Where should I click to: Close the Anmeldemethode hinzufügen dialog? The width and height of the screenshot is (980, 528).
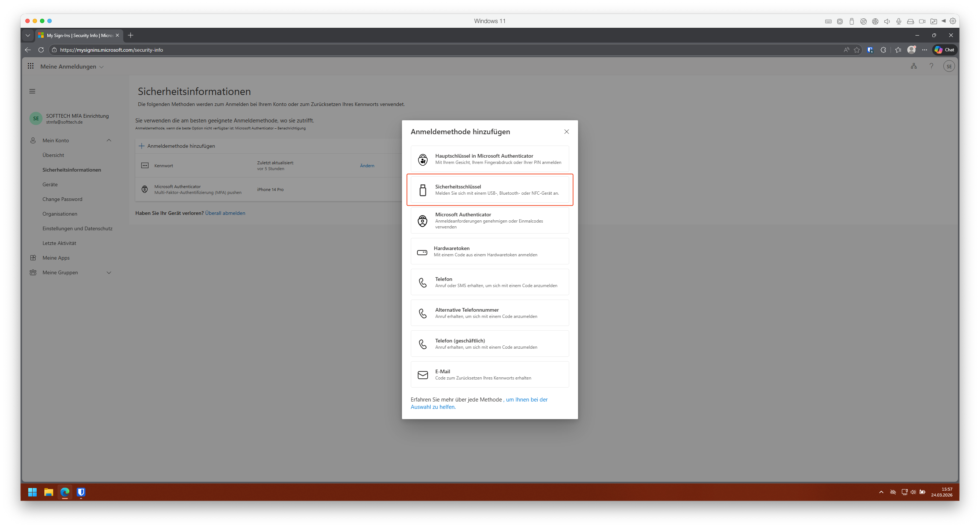566,132
